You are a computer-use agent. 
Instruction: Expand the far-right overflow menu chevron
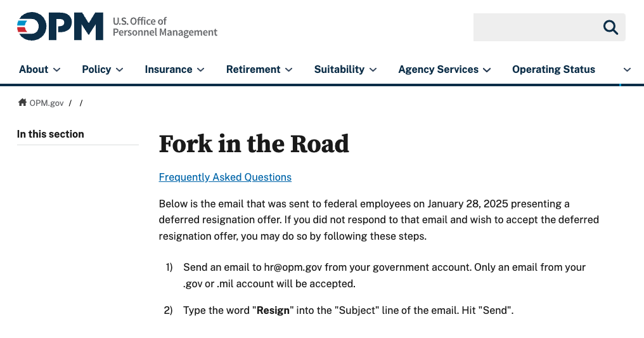click(627, 70)
